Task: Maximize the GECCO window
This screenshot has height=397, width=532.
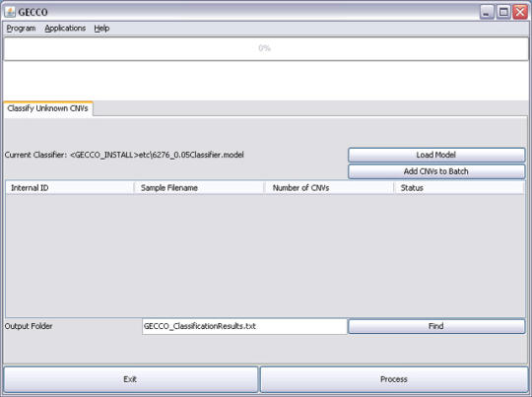Action: pyautogui.click(x=503, y=12)
